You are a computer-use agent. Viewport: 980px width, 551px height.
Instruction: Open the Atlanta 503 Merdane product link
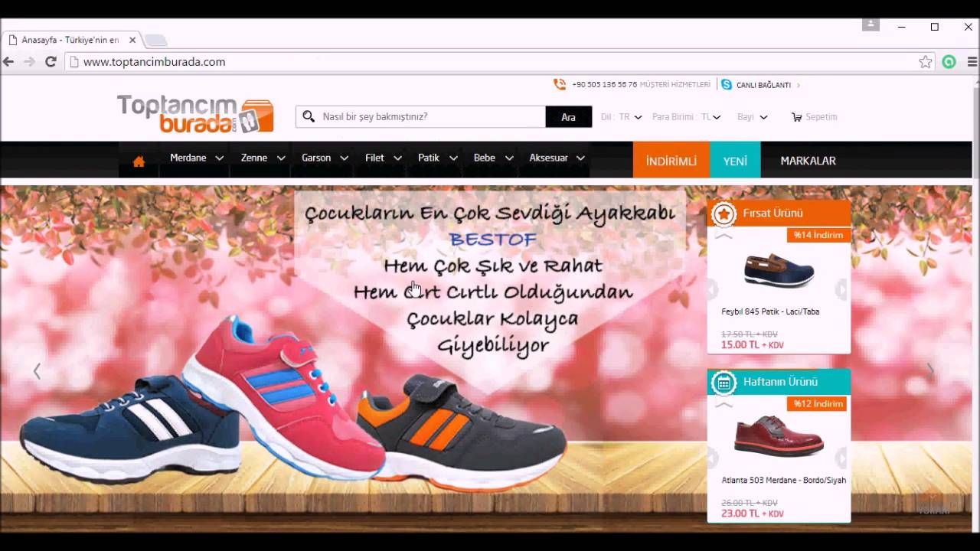(783, 481)
